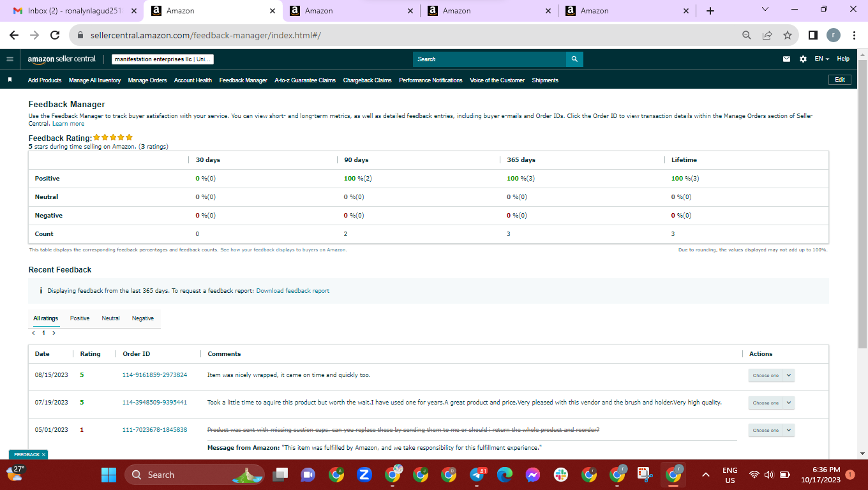Open the Chrome profile avatar
The width and height of the screenshot is (868, 490).
click(834, 35)
